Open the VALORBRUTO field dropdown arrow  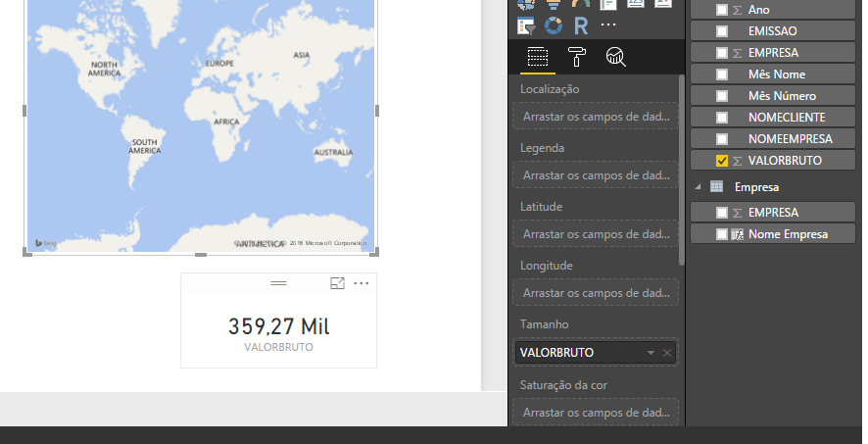tap(651, 353)
